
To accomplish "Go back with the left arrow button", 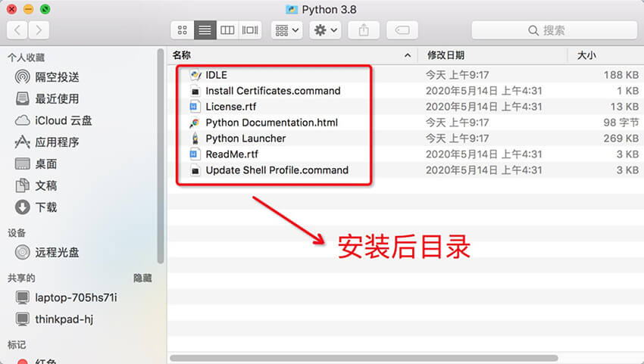I will click(17, 30).
